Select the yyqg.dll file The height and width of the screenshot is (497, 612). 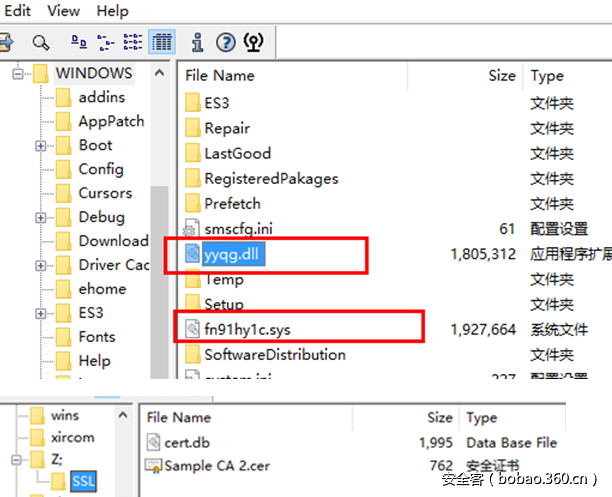(234, 255)
